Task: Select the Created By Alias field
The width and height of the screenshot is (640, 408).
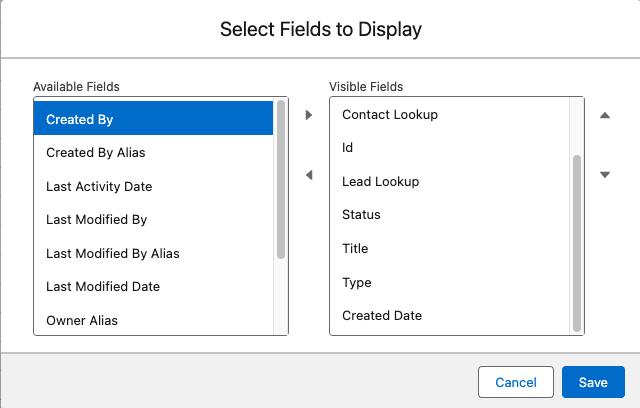Action: 153,152
